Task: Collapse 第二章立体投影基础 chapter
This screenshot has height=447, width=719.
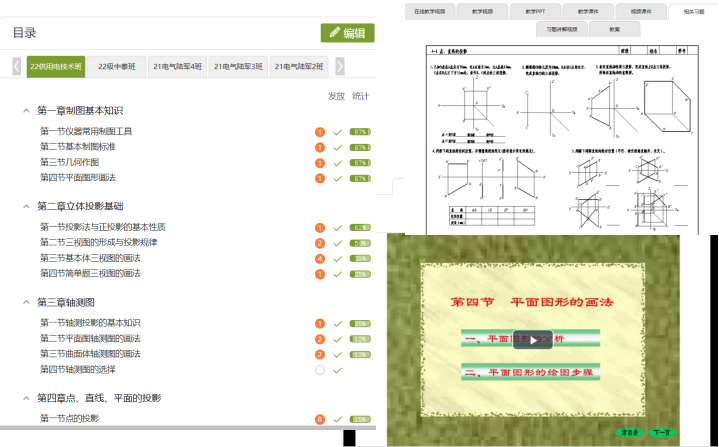Action: (26, 206)
